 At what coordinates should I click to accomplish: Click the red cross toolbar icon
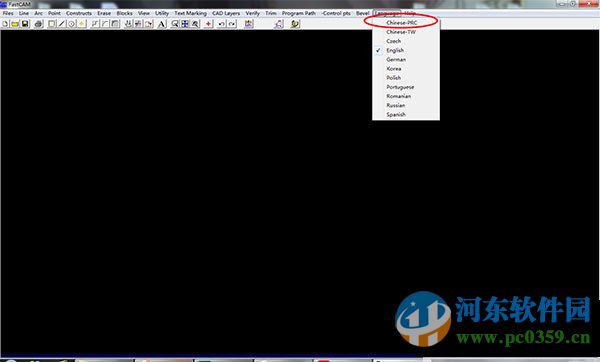tap(208, 24)
